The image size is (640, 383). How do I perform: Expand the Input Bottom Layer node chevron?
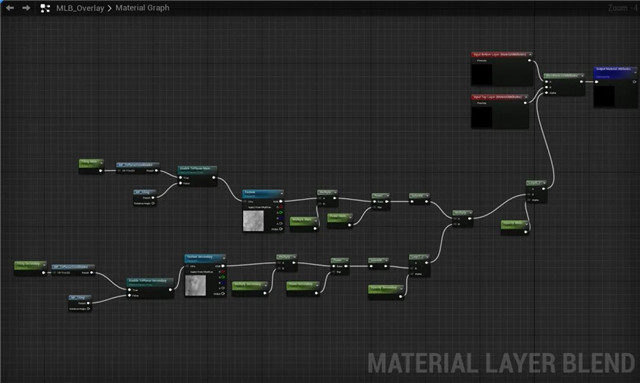(x=530, y=54)
